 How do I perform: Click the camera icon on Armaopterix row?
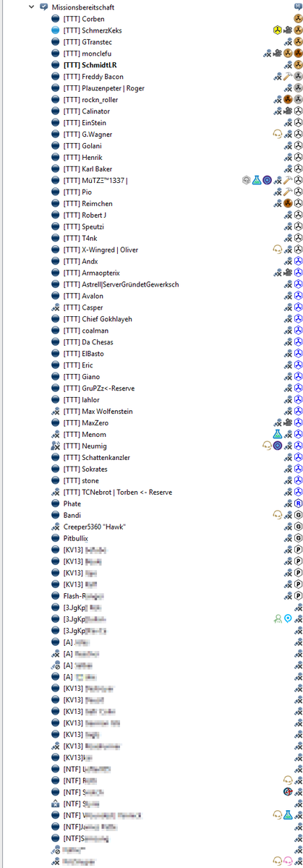pyautogui.click(x=287, y=273)
